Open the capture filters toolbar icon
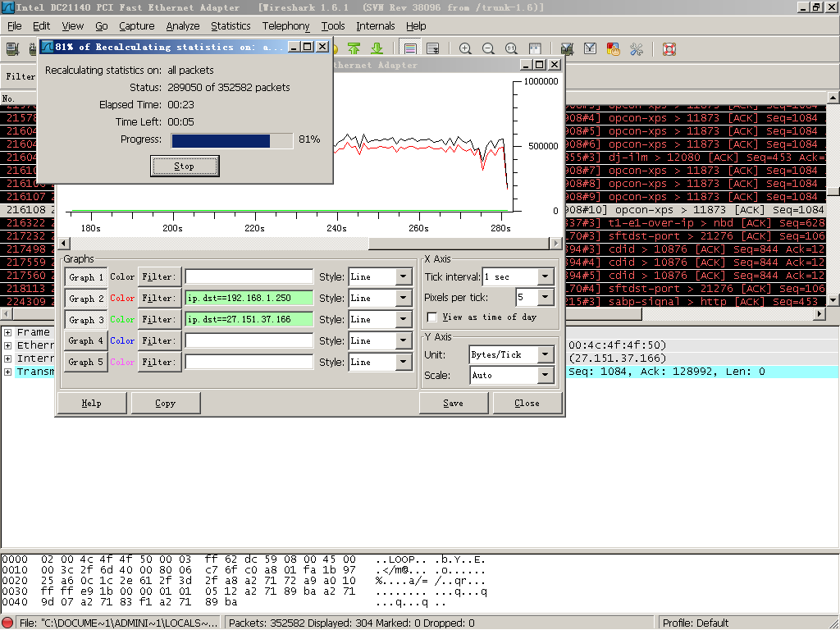The width and height of the screenshot is (840, 630). 567,48
